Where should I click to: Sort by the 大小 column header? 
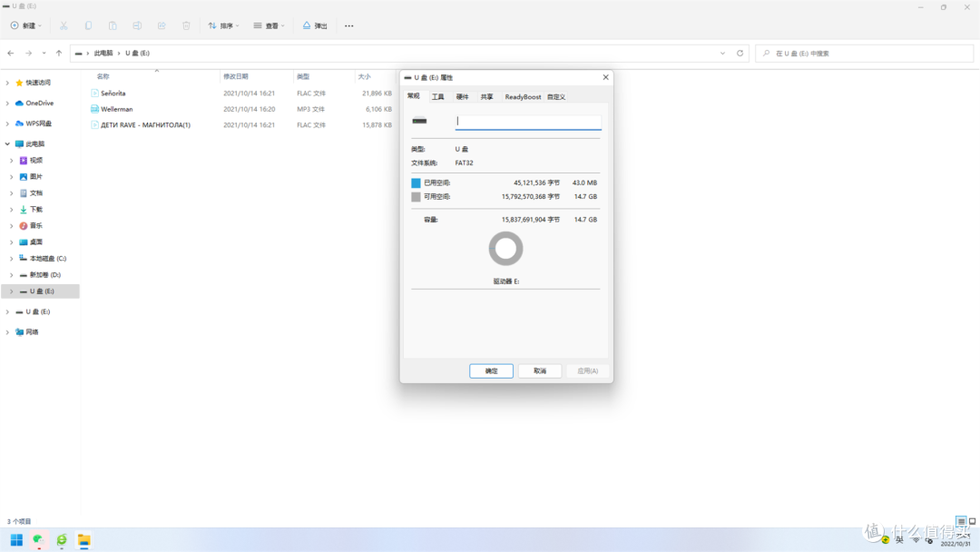[365, 76]
